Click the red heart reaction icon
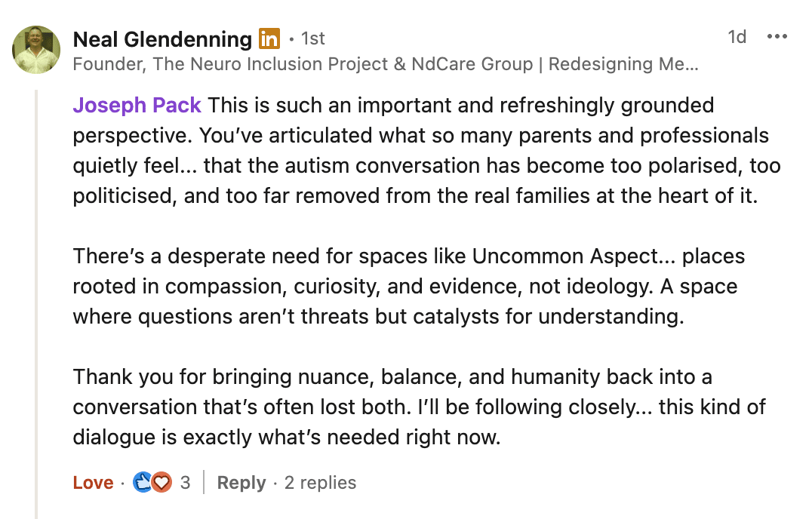The width and height of the screenshot is (812, 519). [x=161, y=483]
